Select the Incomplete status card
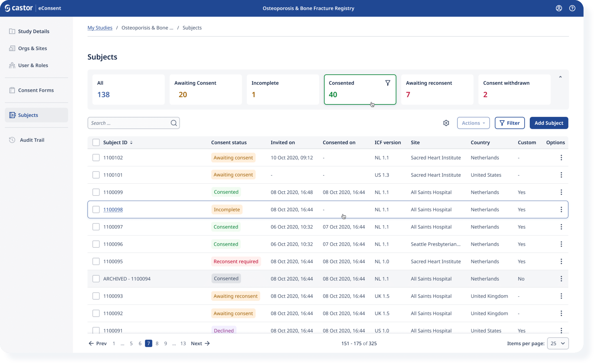The height and width of the screenshot is (364, 595). pos(283,90)
